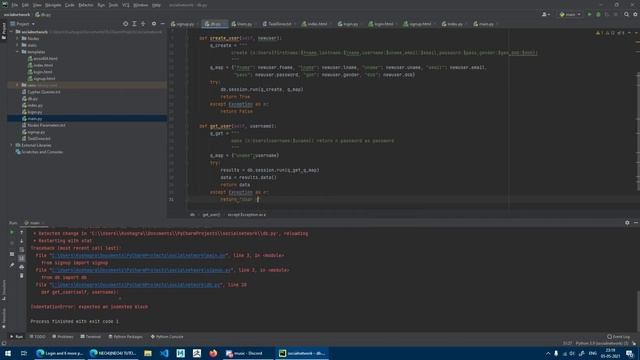Viewport: 640px width, 360px height.
Task: Click the get_user() breadcrumb
Action: click(x=211, y=214)
